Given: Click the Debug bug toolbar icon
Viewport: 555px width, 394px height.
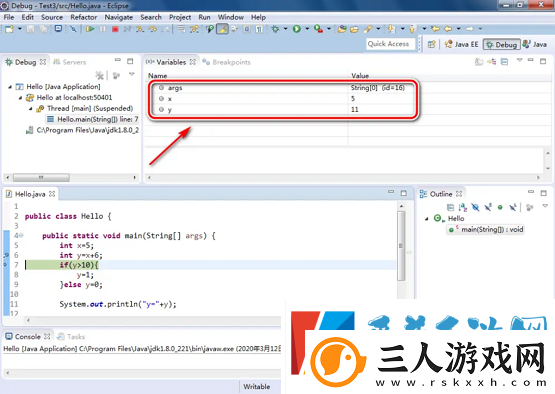Looking at the screenshot, I should (x=275, y=29).
